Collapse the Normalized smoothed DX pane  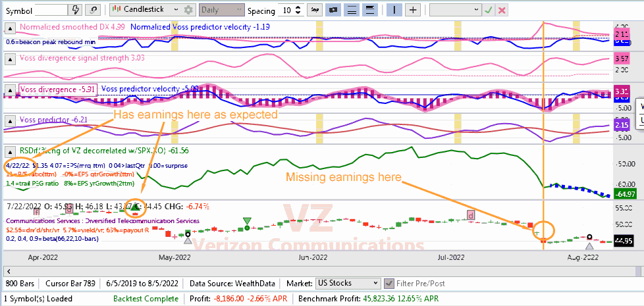tap(10, 28)
